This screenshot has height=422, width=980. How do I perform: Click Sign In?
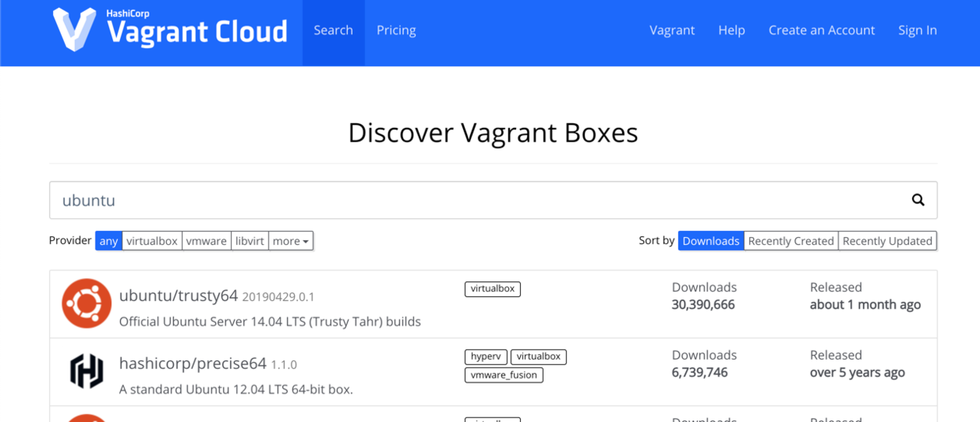tap(917, 30)
